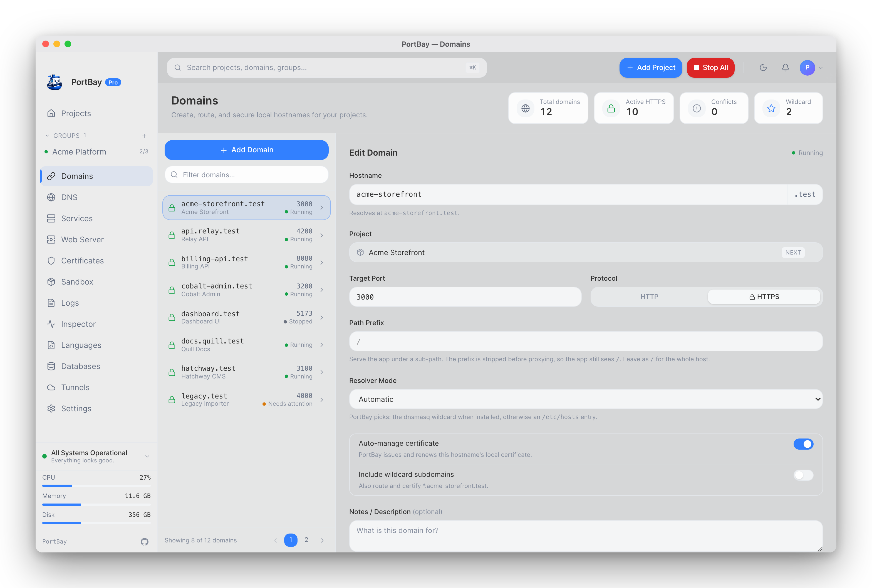This screenshot has width=872, height=588.
Task: Open Inspector page
Action: coord(96,324)
